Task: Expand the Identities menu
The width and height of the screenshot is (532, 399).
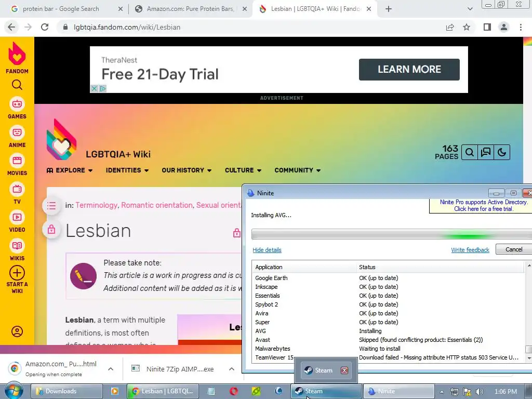Action: pos(127,170)
